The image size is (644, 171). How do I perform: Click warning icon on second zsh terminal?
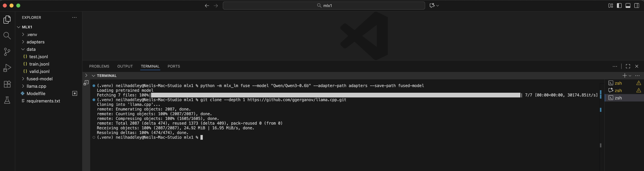tap(639, 90)
